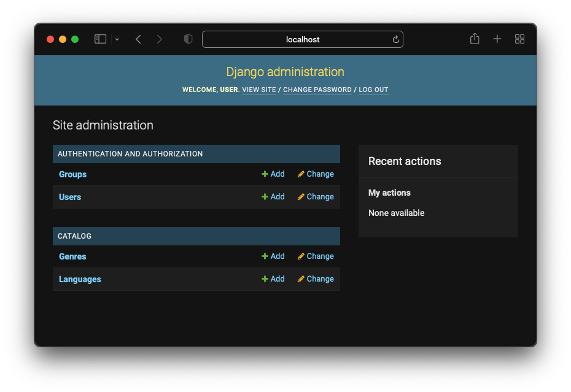The height and width of the screenshot is (392, 571).
Task: Open the Genres model link
Action: pyautogui.click(x=72, y=256)
